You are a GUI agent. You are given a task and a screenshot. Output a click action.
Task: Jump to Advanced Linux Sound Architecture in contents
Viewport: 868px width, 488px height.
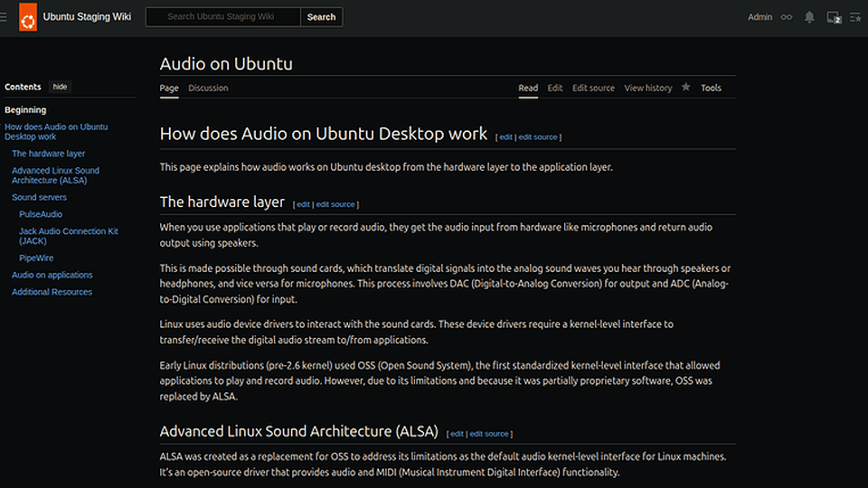[55, 175]
